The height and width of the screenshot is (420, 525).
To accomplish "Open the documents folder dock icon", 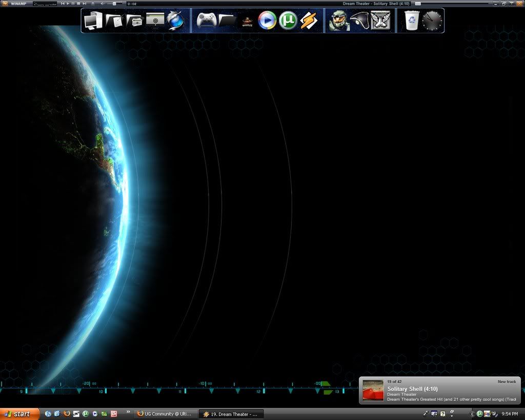I will (x=114, y=21).
